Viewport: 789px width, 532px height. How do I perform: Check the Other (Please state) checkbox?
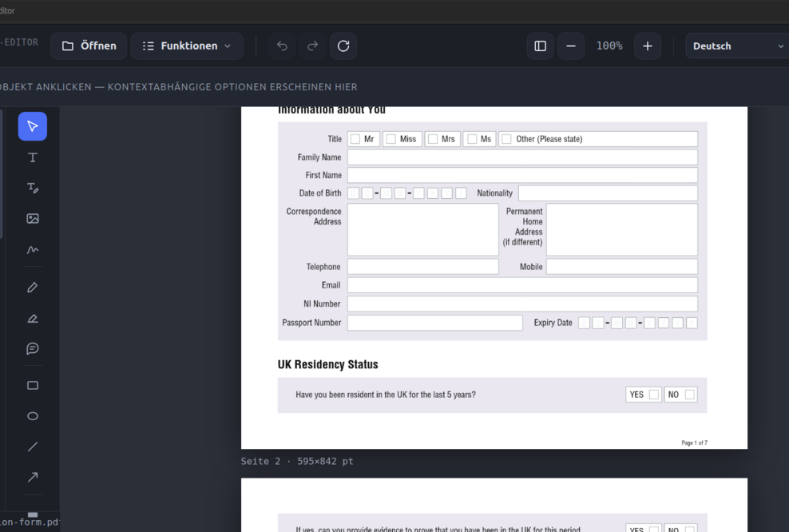pos(507,139)
